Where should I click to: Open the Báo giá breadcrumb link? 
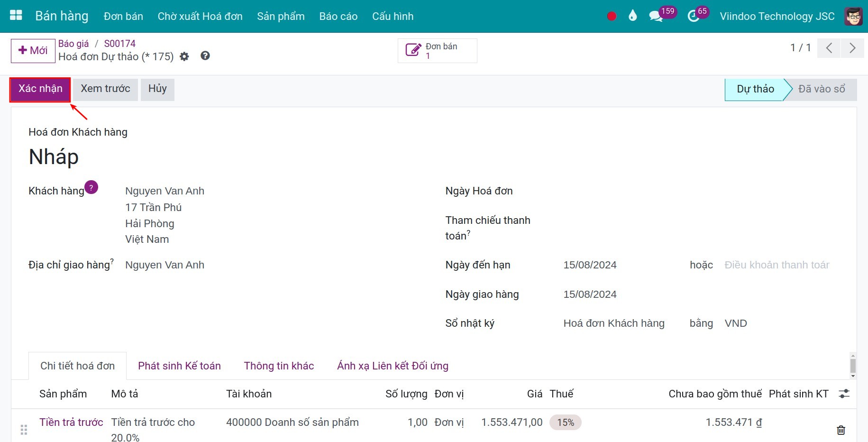pyautogui.click(x=73, y=43)
